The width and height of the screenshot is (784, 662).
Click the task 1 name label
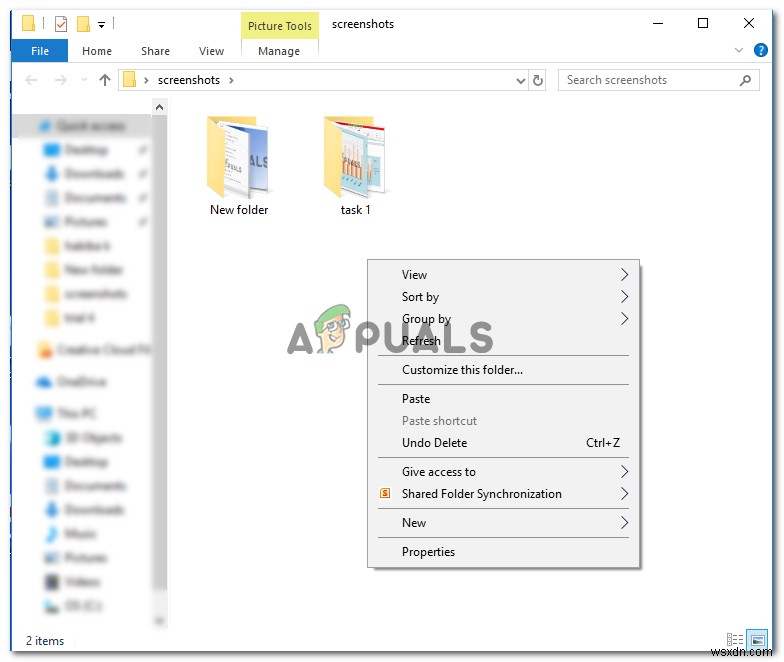click(356, 210)
